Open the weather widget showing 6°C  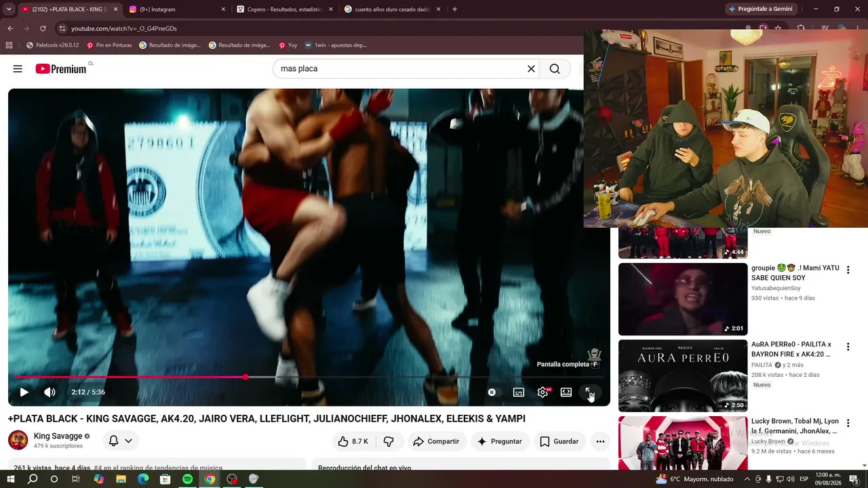[x=694, y=479]
